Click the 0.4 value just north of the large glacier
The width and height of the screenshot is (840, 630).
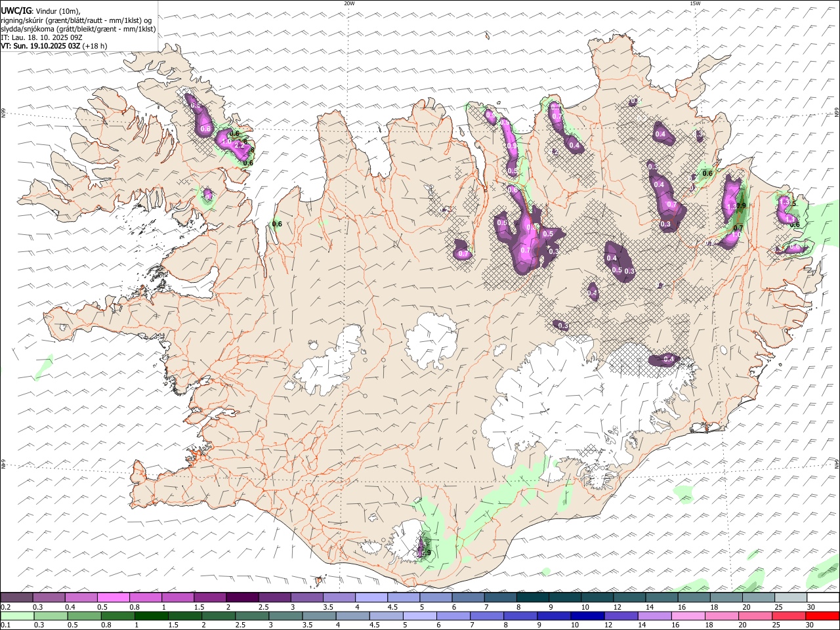click(x=669, y=359)
